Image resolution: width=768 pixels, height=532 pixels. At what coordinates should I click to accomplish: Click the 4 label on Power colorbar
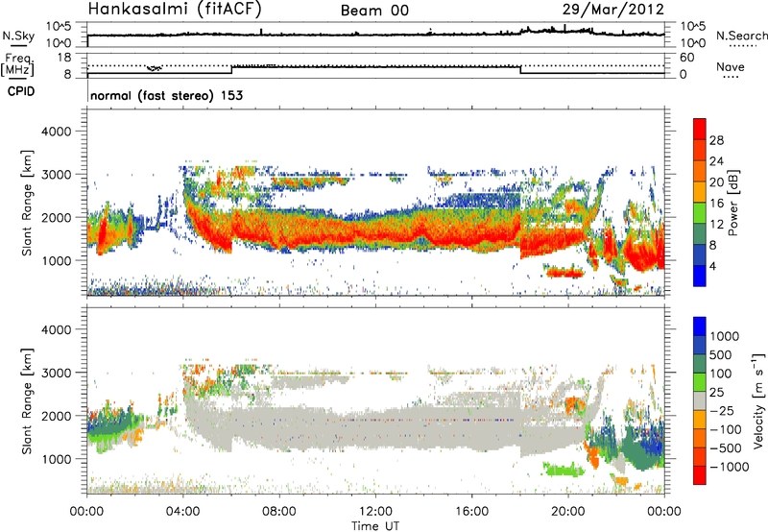pos(713,266)
